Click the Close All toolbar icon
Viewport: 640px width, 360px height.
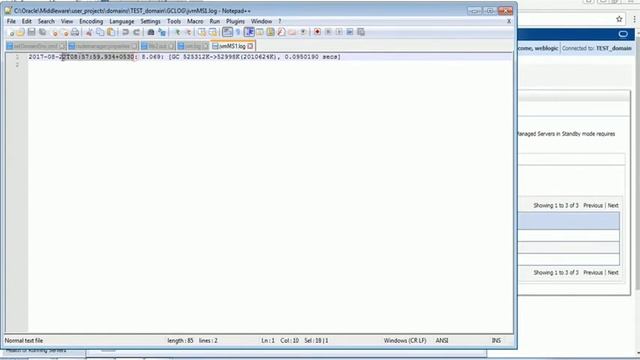point(64,32)
